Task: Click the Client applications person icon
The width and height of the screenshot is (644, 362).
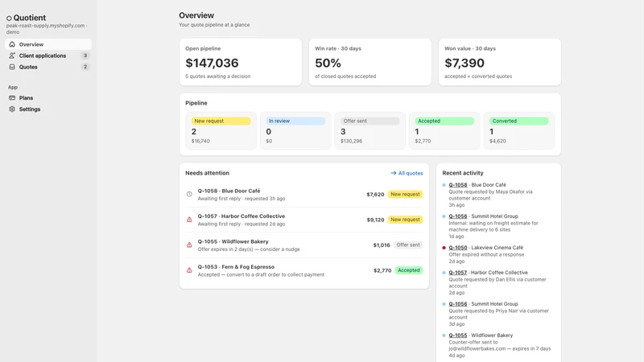Action: point(12,56)
